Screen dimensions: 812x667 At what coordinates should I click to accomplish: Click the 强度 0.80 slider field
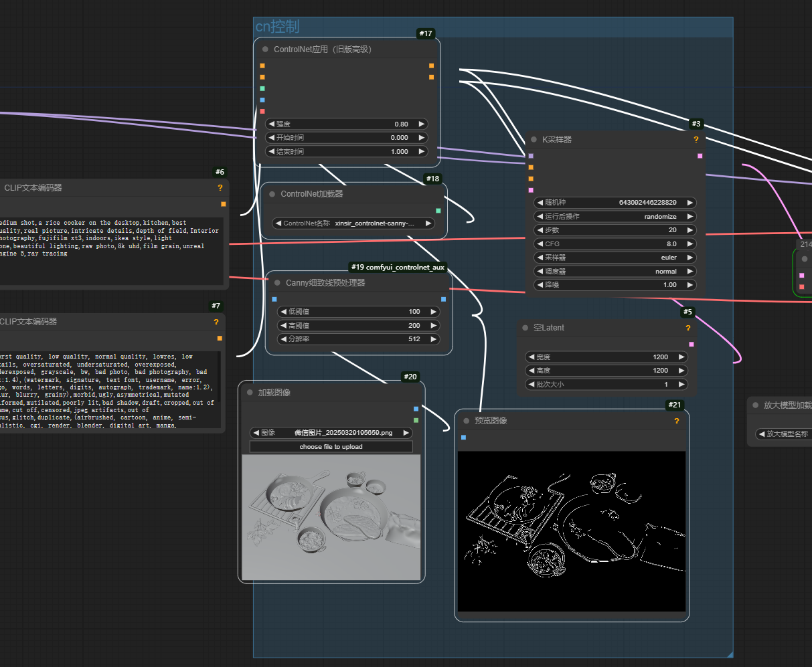coord(347,124)
